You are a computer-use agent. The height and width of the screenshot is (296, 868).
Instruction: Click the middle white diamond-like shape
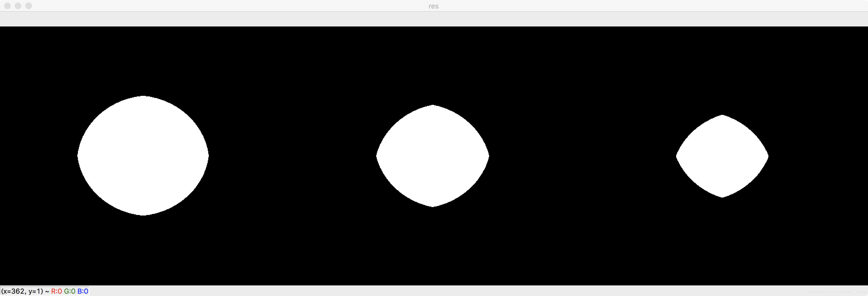tap(433, 156)
